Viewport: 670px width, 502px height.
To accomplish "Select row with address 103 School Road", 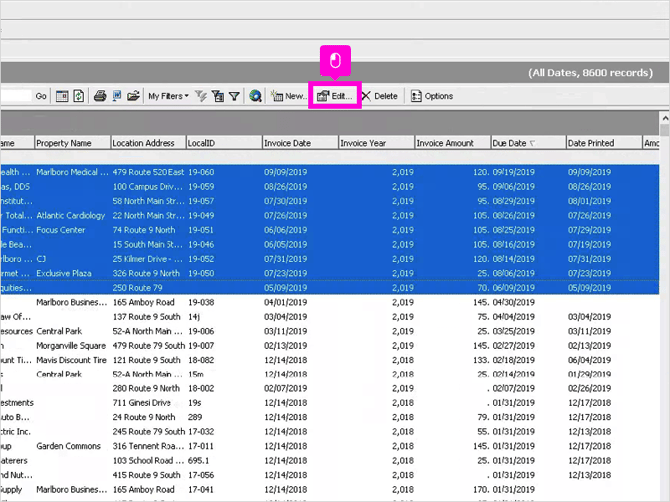I will pyautogui.click(x=329, y=461).
